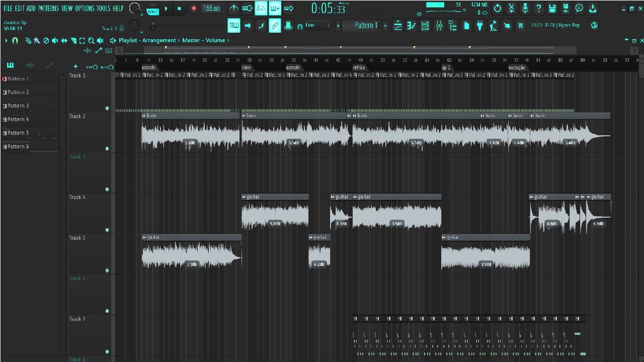Select the playlist Draw pencil tool
Screen dimensions: 644x362
(x=29, y=41)
